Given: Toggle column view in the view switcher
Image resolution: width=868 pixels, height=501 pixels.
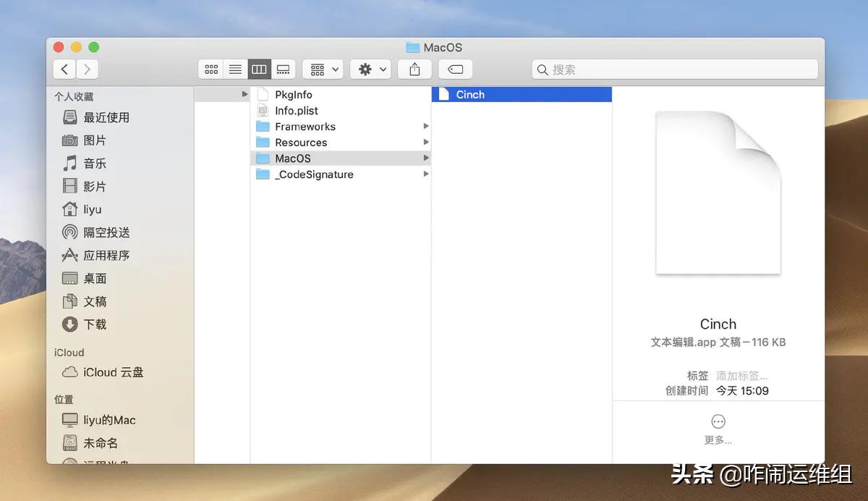Looking at the screenshot, I should [x=259, y=69].
